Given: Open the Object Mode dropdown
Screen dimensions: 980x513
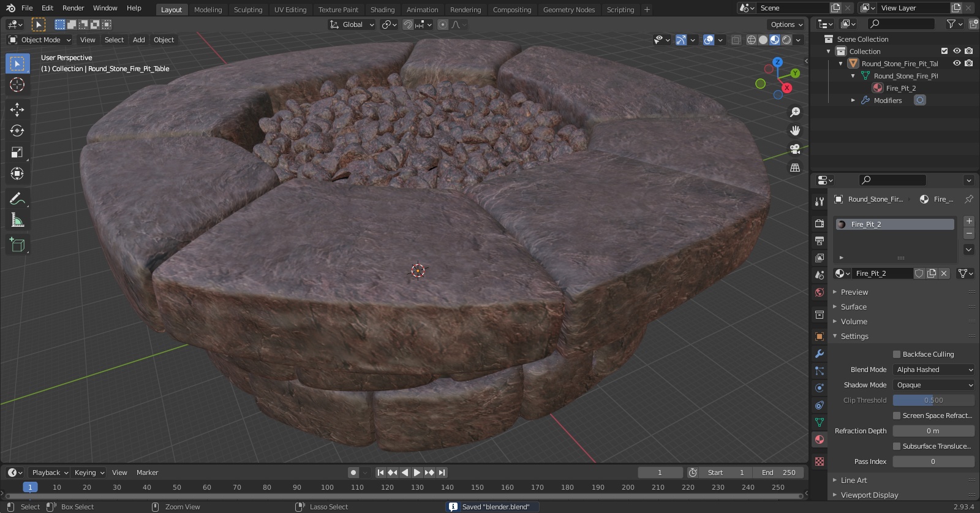Looking at the screenshot, I should coord(40,40).
